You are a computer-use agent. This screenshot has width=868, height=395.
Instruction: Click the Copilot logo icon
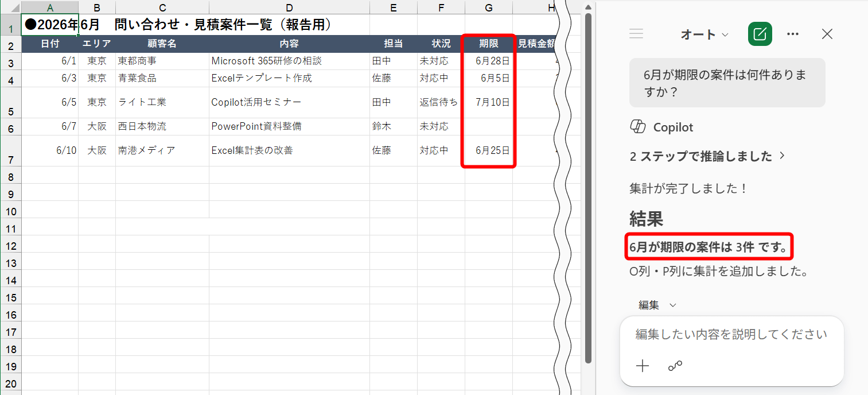(637, 127)
